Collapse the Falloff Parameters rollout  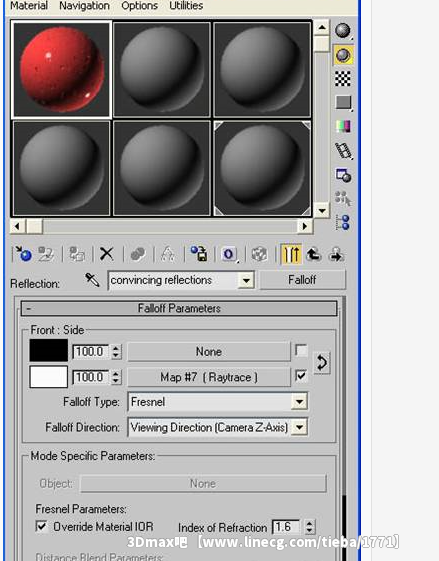pyautogui.click(x=179, y=309)
